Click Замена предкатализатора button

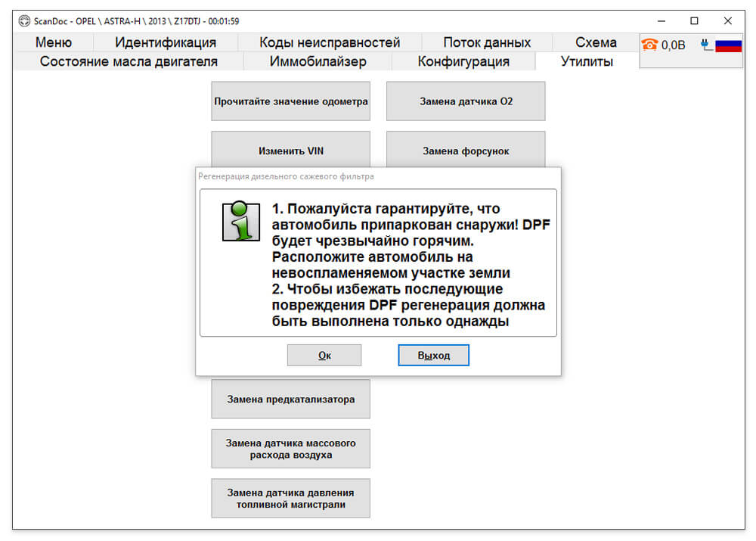pos(291,399)
